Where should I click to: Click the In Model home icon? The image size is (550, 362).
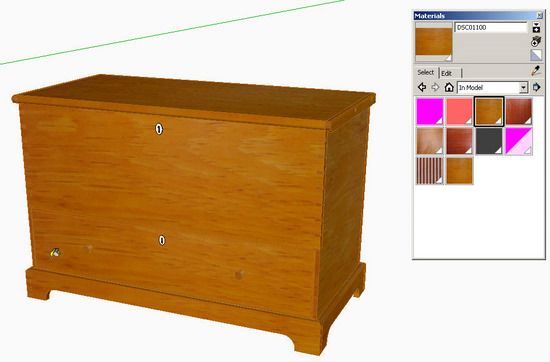click(449, 87)
